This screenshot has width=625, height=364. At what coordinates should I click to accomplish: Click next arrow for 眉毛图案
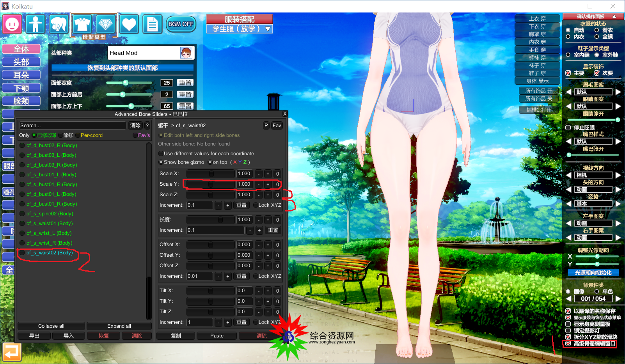coord(618,92)
